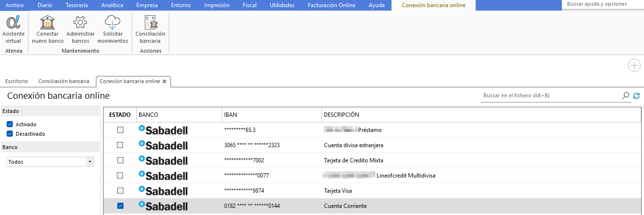Sort by the ESTADO column header
This screenshot has height=215, width=644.
point(120,115)
